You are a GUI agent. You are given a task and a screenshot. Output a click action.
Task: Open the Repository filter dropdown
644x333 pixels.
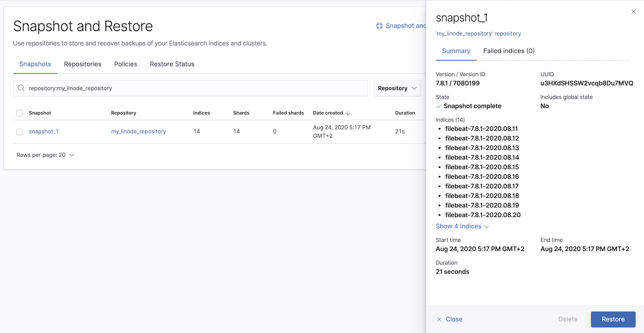397,88
